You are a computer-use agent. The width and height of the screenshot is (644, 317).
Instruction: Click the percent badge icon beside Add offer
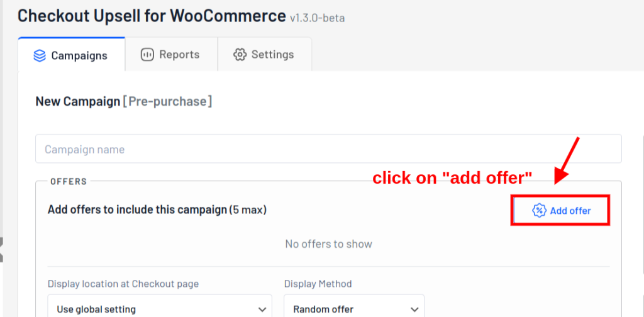pyautogui.click(x=539, y=211)
